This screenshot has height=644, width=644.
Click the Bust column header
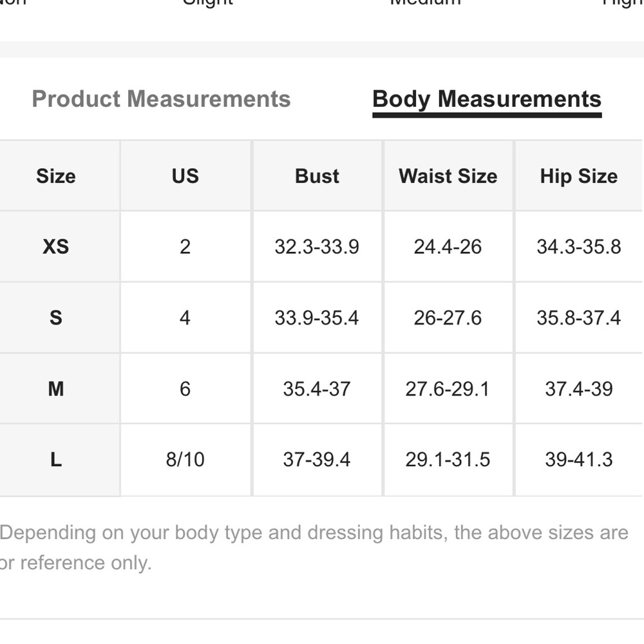[x=317, y=176]
